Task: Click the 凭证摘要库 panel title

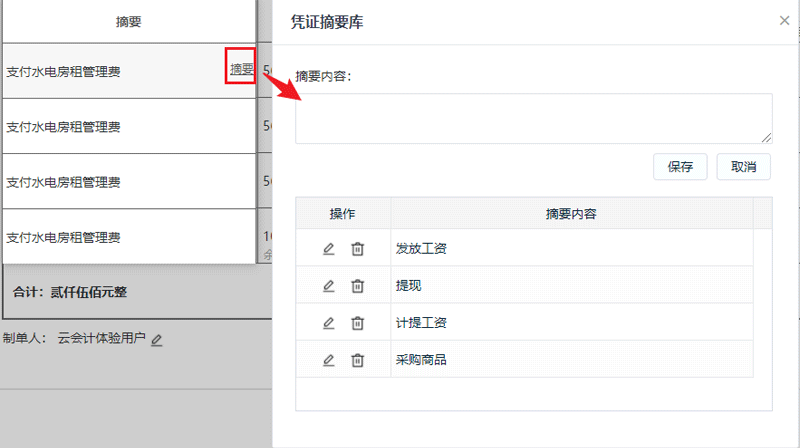Action: click(x=327, y=22)
